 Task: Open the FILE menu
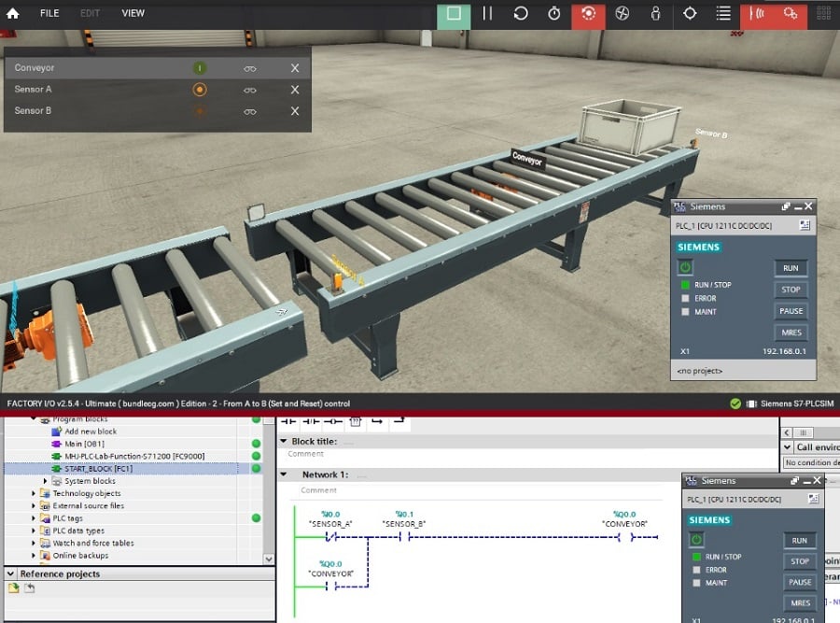pyautogui.click(x=49, y=13)
